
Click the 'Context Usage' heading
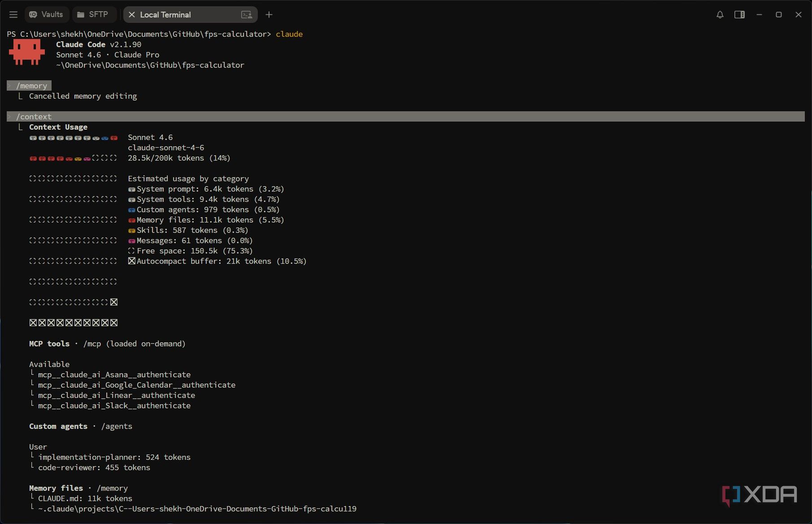click(x=58, y=127)
